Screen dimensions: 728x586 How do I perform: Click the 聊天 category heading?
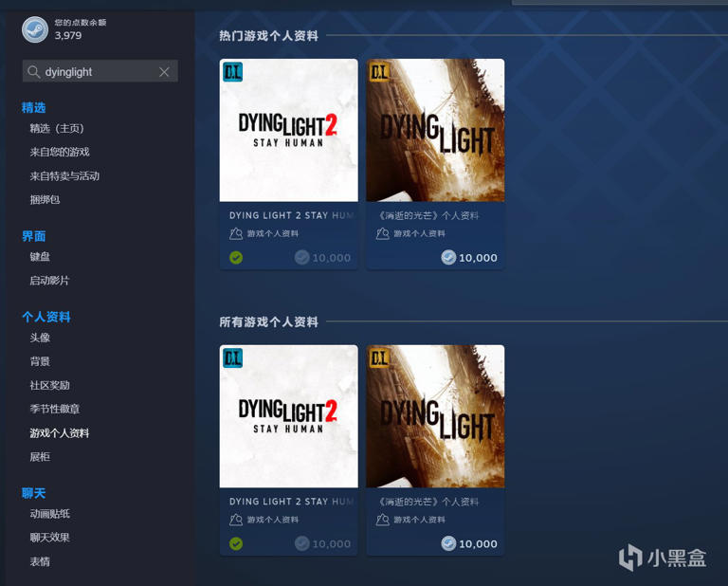click(33, 493)
